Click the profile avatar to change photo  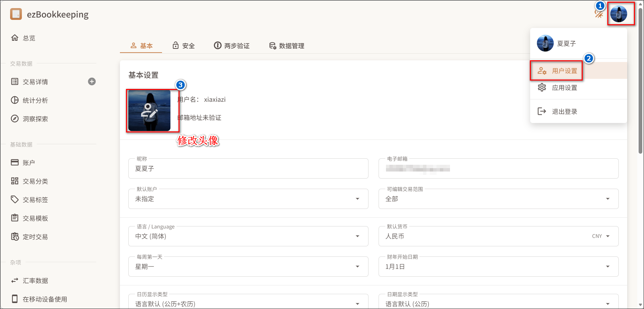coord(149,111)
